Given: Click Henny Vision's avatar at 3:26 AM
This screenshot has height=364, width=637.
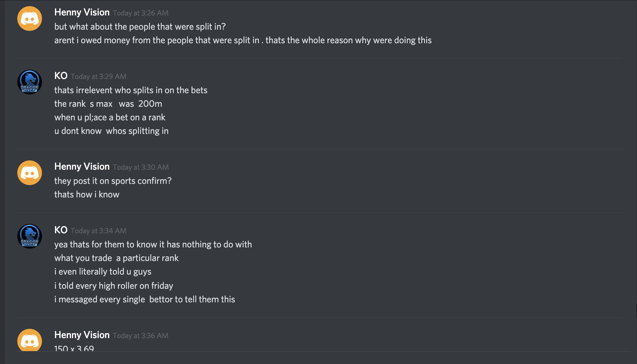Looking at the screenshot, I should tap(30, 19).
